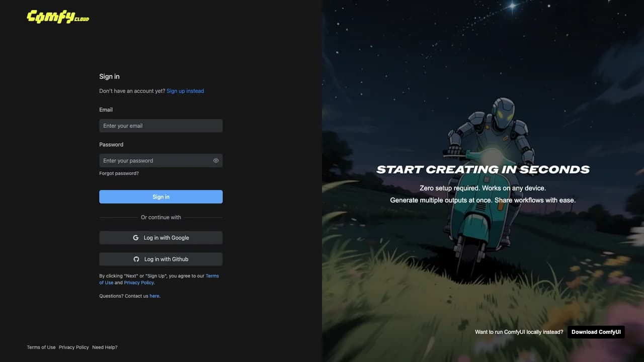
Task: Click the Need Help? footer link
Action: click(105, 347)
